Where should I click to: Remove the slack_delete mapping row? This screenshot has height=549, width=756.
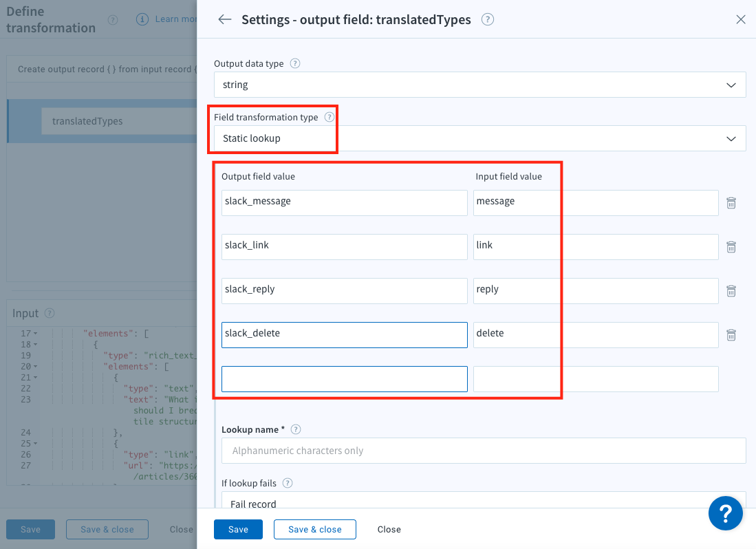(731, 335)
